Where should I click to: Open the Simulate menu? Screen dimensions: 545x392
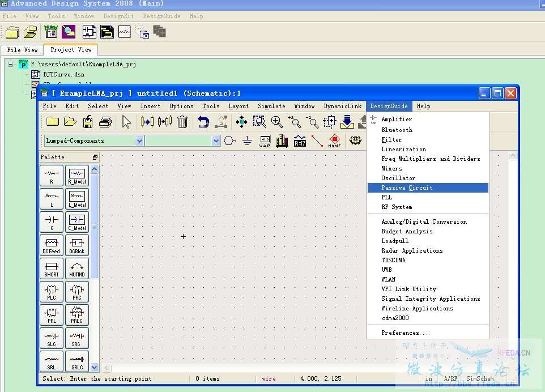pos(271,106)
